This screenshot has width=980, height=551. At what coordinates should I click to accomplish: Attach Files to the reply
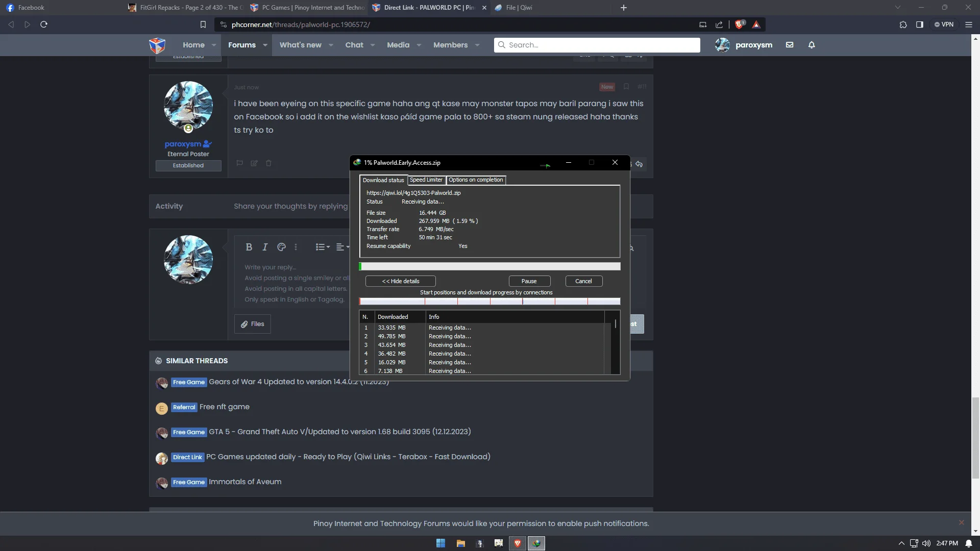pos(253,324)
